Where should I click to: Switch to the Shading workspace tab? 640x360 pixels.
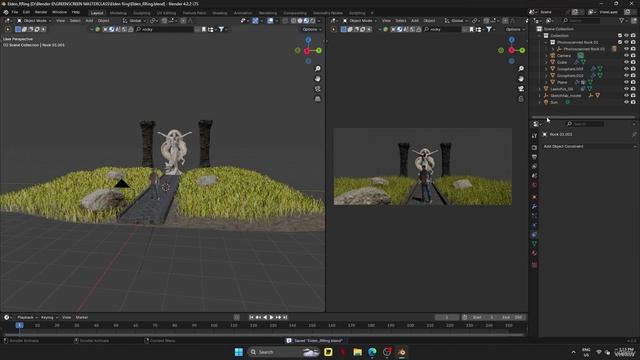click(x=220, y=13)
